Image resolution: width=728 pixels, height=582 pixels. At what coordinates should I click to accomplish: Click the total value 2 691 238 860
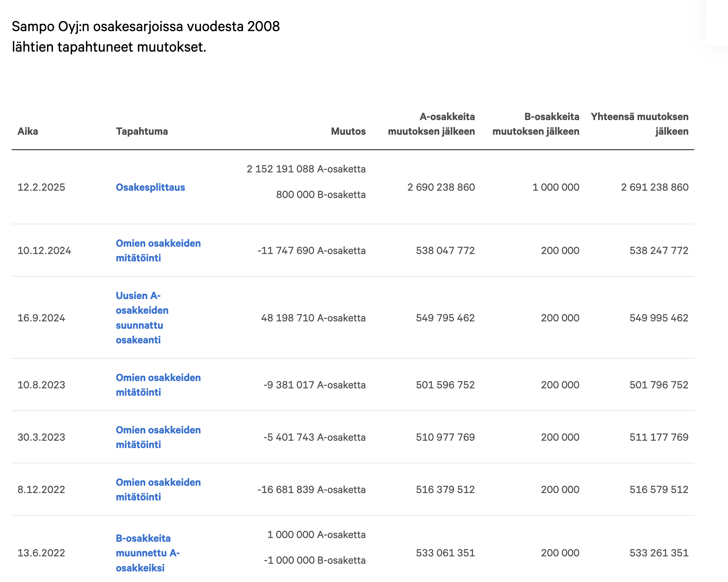[654, 187]
